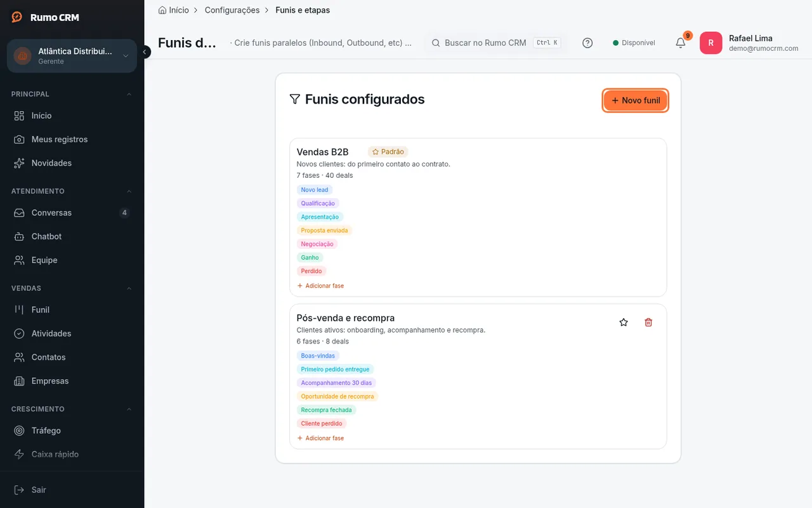Screen dimensions: 812x508
Task: Open Tráfego in the sidebar
Action: (72, 431)
